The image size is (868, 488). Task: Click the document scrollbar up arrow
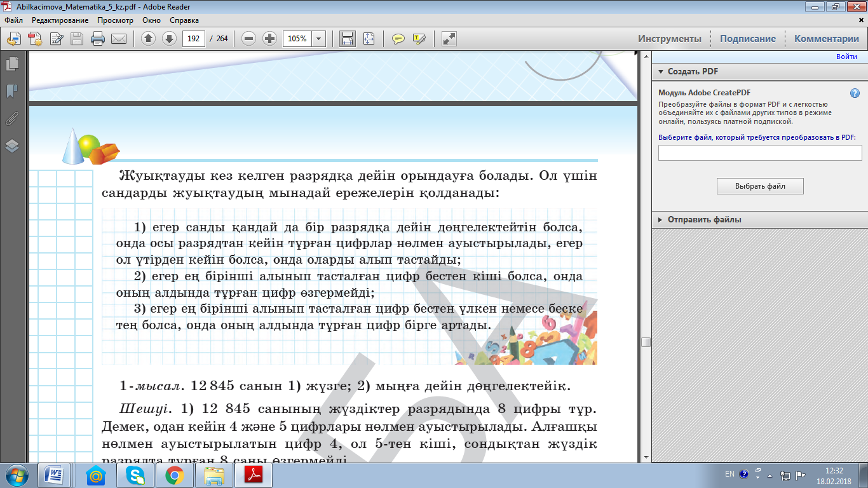pos(646,57)
